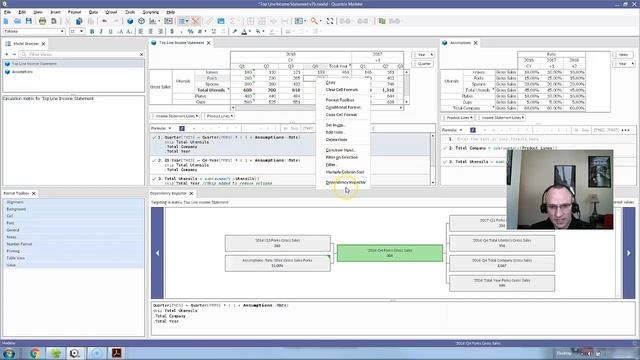Open the Tools menu

click(130, 12)
